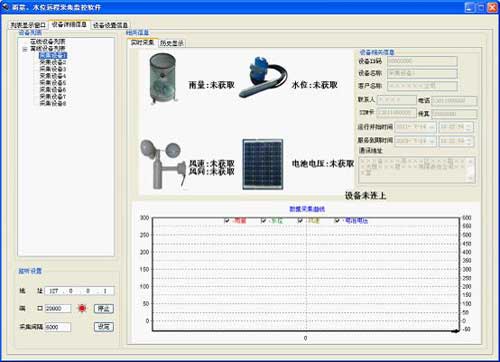The image size is (500, 362).
Task: Click the red listening status indicator
Action: (x=82, y=308)
